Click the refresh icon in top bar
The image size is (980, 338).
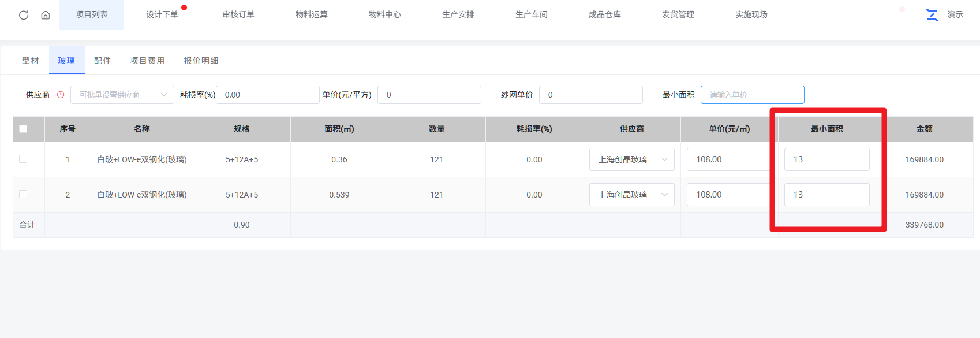point(24,15)
